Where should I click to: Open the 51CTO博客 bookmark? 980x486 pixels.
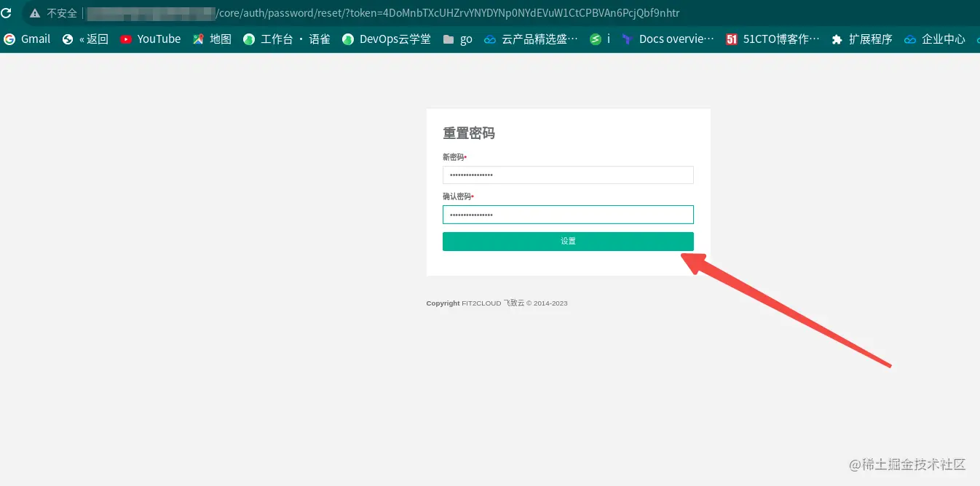(772, 39)
